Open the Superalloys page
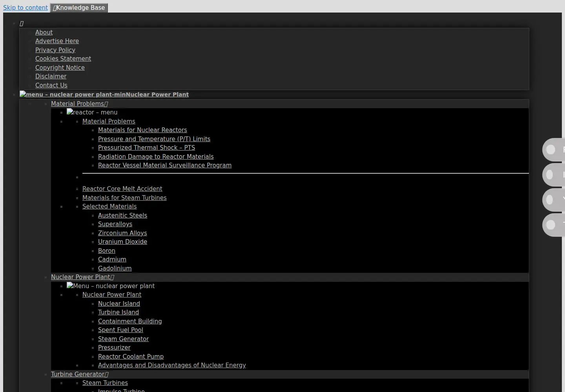565x392 pixels. 115,224
